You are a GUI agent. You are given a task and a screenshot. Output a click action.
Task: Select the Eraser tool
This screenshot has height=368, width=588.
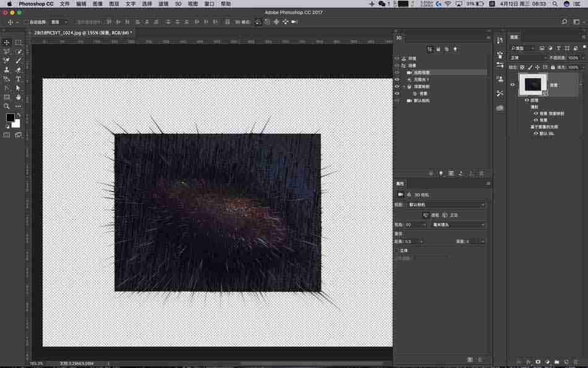pyautogui.click(x=19, y=70)
